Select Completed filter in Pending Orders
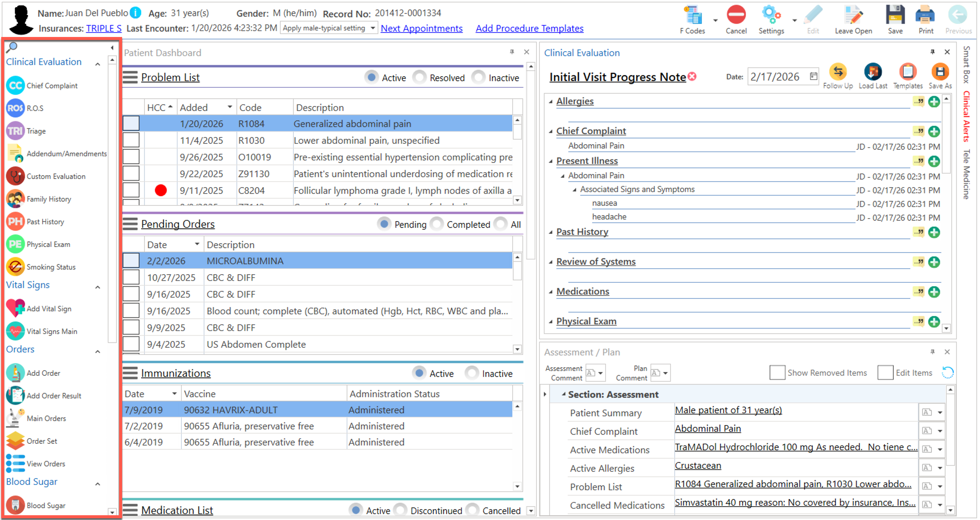The image size is (980, 520). point(437,224)
